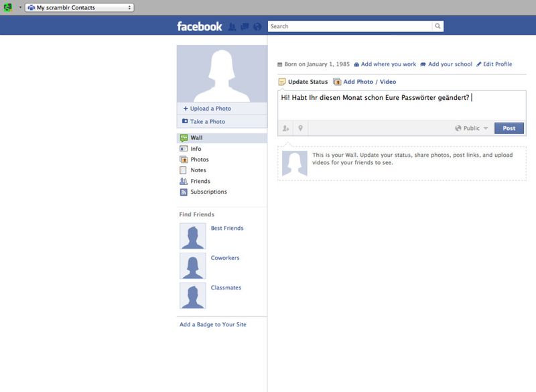This screenshot has width=536, height=392.
Task: Open messages icon in header
Action: pyautogui.click(x=245, y=27)
